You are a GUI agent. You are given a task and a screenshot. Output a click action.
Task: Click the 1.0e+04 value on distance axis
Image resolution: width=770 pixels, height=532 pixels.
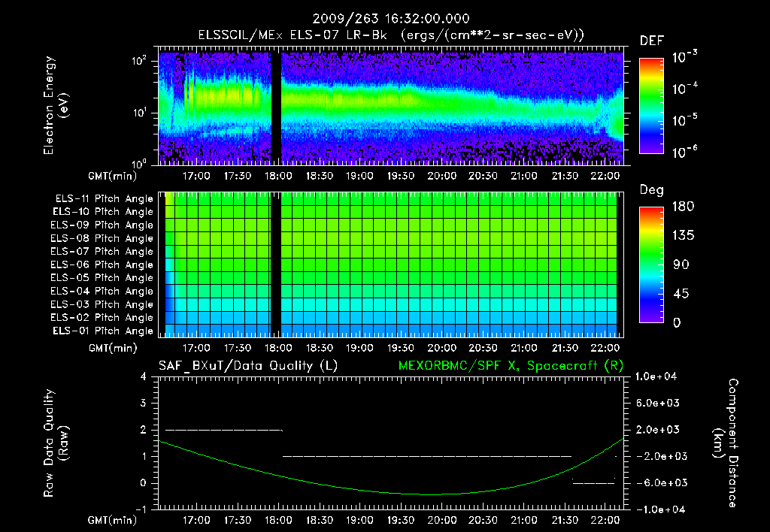[x=656, y=376]
